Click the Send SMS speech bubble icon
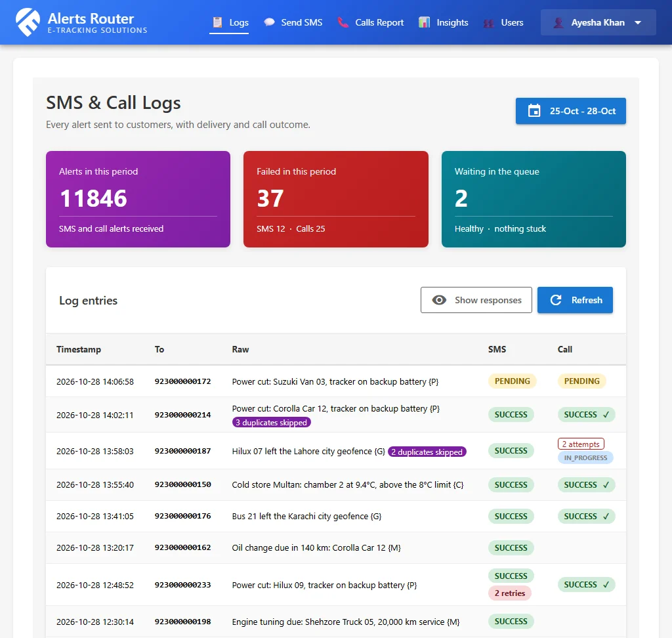Viewport: 672px width, 638px height. coord(269,22)
